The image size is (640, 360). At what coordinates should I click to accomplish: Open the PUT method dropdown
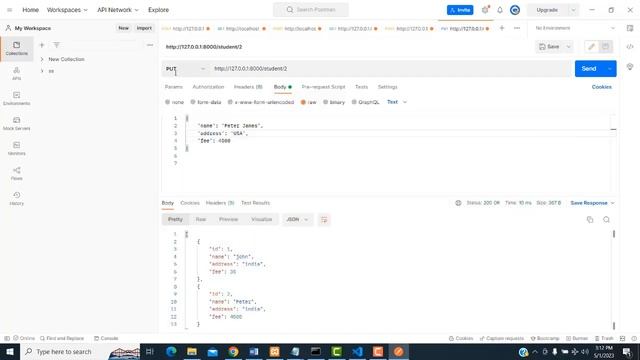tap(186, 69)
